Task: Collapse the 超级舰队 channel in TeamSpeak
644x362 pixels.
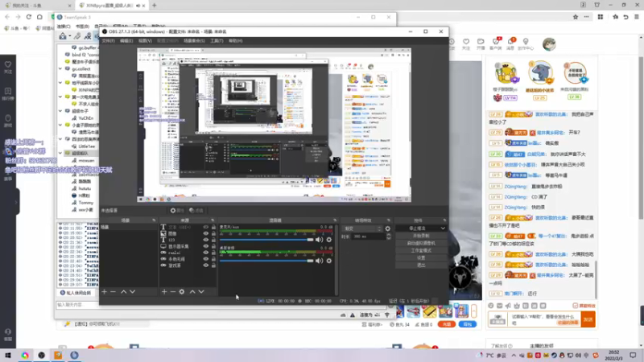Action: tap(60, 153)
